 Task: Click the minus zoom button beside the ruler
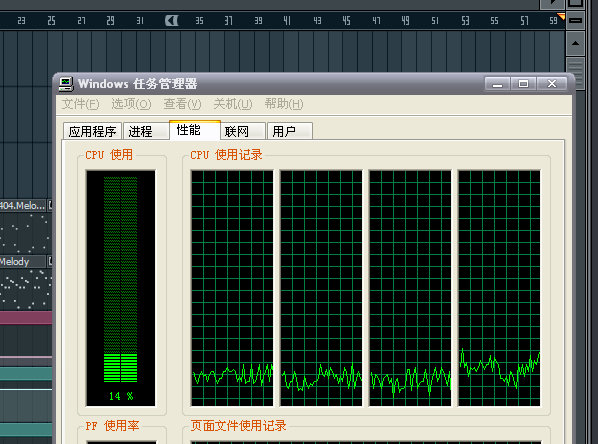tap(575, 20)
